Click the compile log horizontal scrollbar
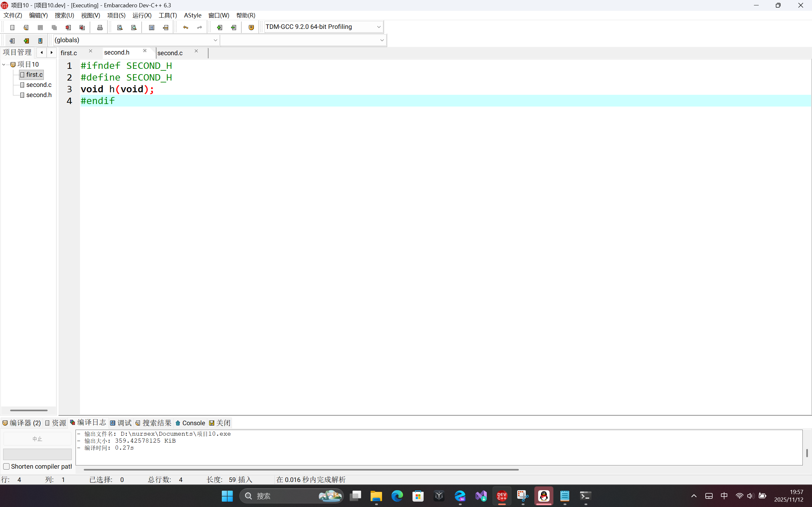Viewport: 812px width, 507px height. click(x=300, y=470)
